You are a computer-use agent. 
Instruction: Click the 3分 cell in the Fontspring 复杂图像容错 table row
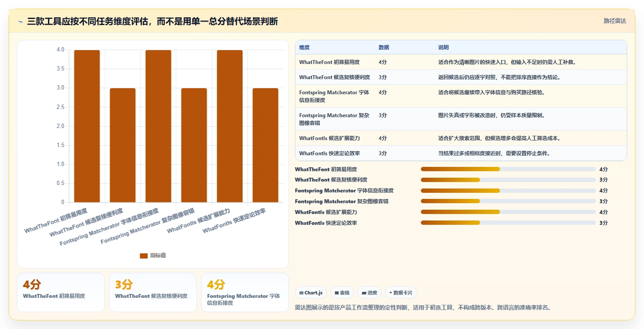383,115
